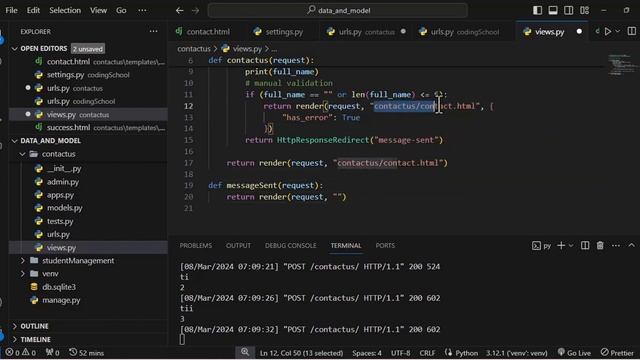
Task: Create new terminal plus icon
Action: coord(561,245)
